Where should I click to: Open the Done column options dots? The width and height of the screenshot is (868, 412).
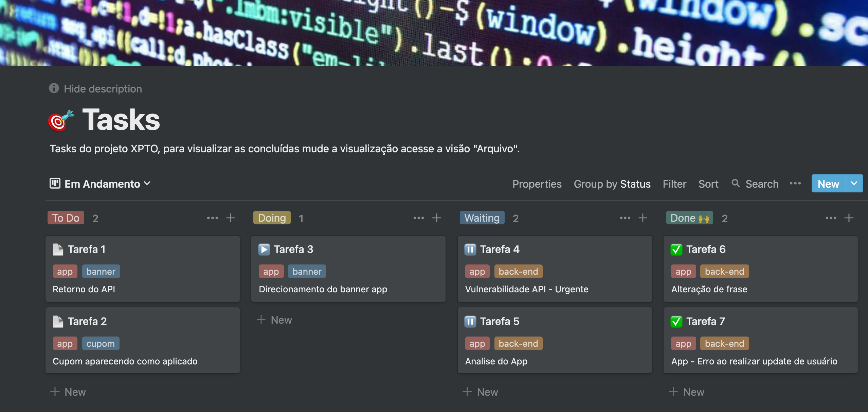tap(831, 218)
